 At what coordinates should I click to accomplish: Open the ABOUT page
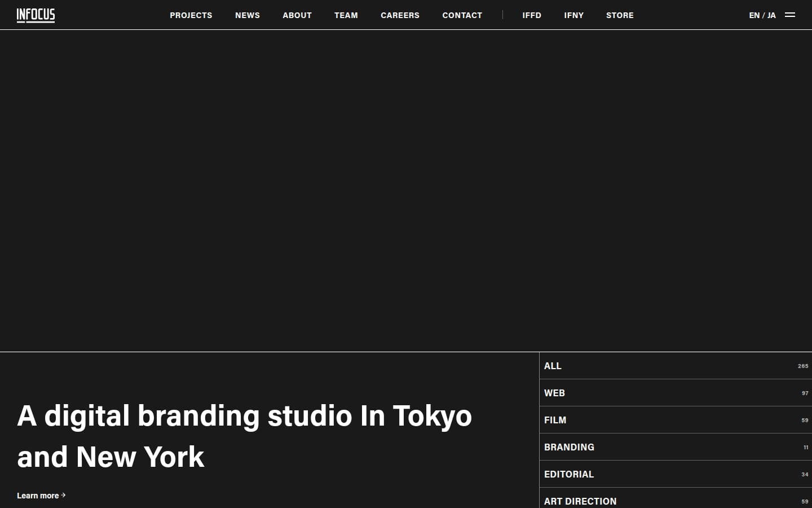click(297, 15)
